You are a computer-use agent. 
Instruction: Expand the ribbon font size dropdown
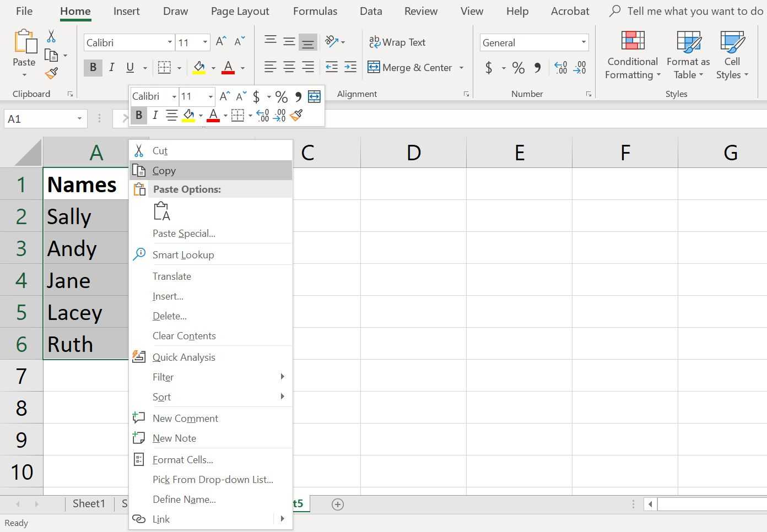(205, 42)
